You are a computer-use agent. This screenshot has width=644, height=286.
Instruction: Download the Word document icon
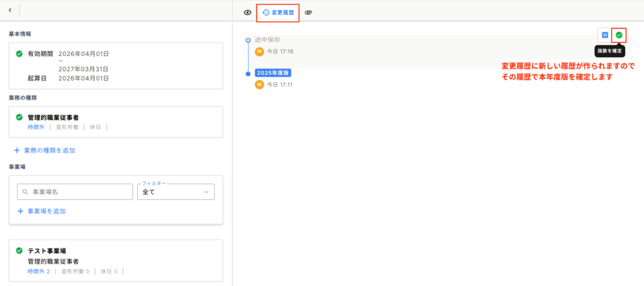point(605,35)
